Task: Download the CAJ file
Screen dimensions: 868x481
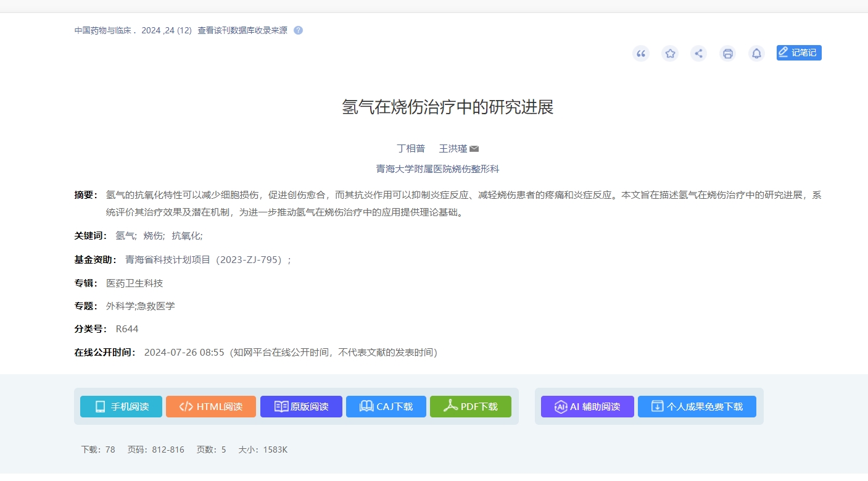Action: point(386,406)
